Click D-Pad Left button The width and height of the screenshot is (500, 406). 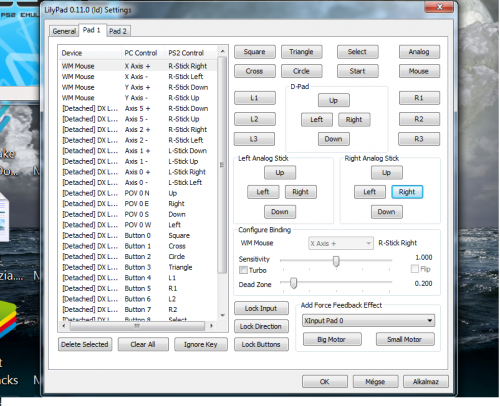point(317,120)
